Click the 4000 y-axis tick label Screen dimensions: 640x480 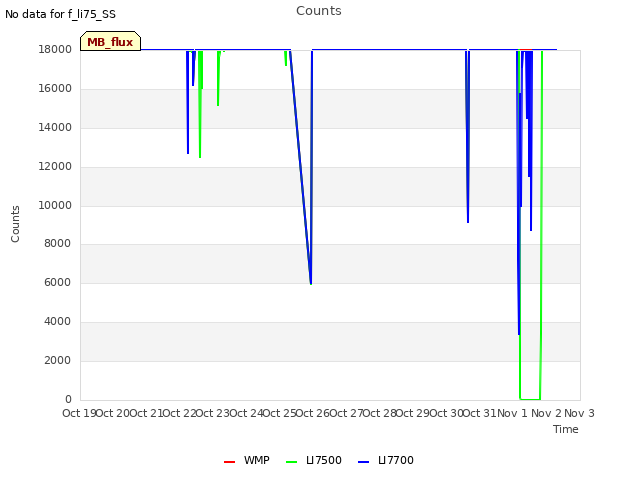point(58,322)
